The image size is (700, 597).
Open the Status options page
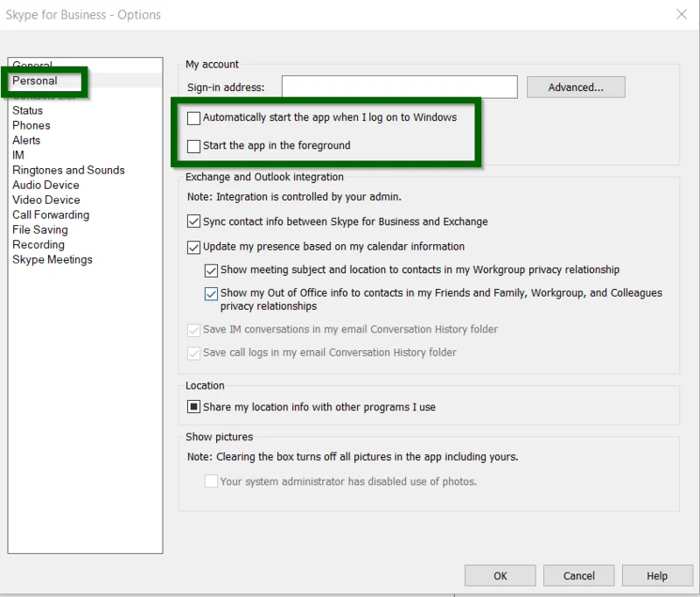pyautogui.click(x=28, y=110)
